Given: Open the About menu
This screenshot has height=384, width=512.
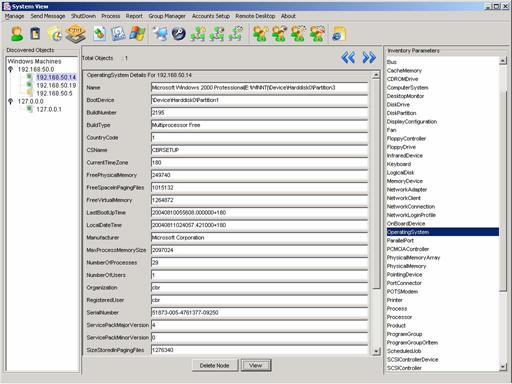Looking at the screenshot, I should point(288,16).
